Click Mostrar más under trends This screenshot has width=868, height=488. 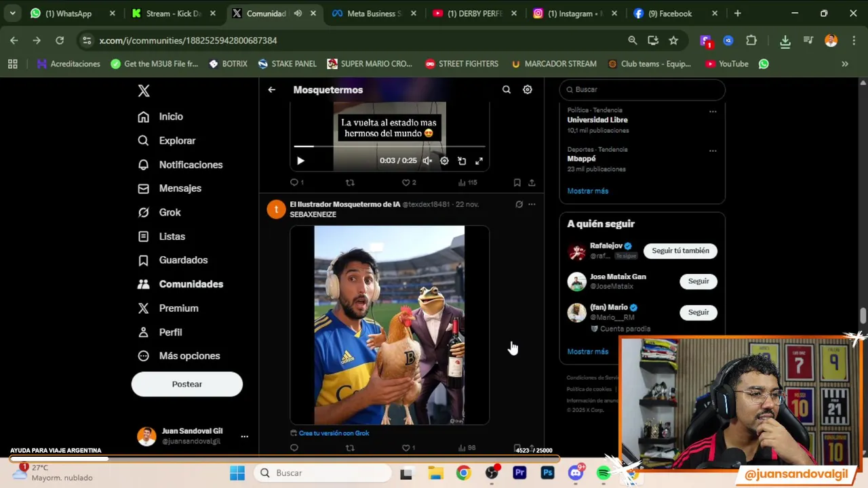click(x=588, y=191)
